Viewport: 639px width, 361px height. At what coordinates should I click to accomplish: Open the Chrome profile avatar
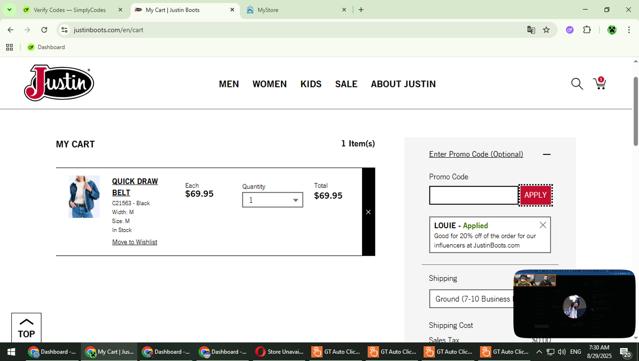tap(612, 30)
